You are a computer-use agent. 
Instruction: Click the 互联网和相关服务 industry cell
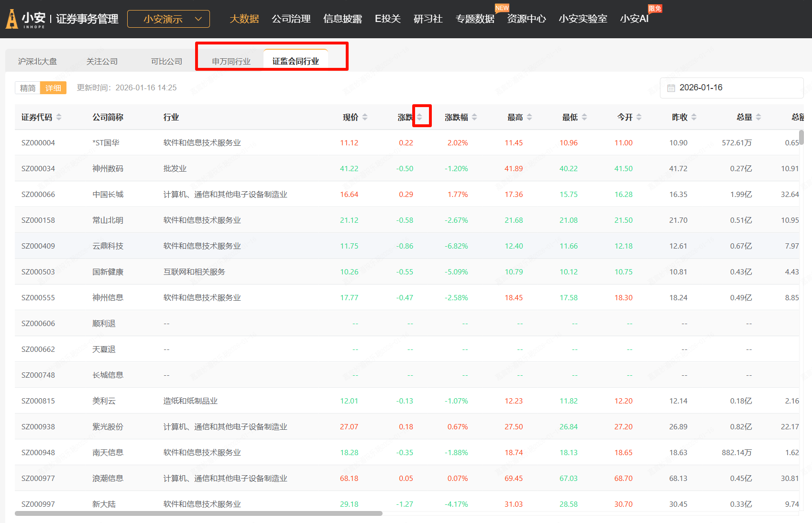tap(194, 272)
